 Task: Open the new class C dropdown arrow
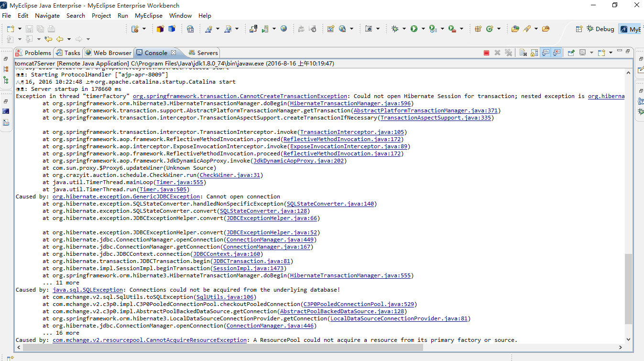point(499,29)
